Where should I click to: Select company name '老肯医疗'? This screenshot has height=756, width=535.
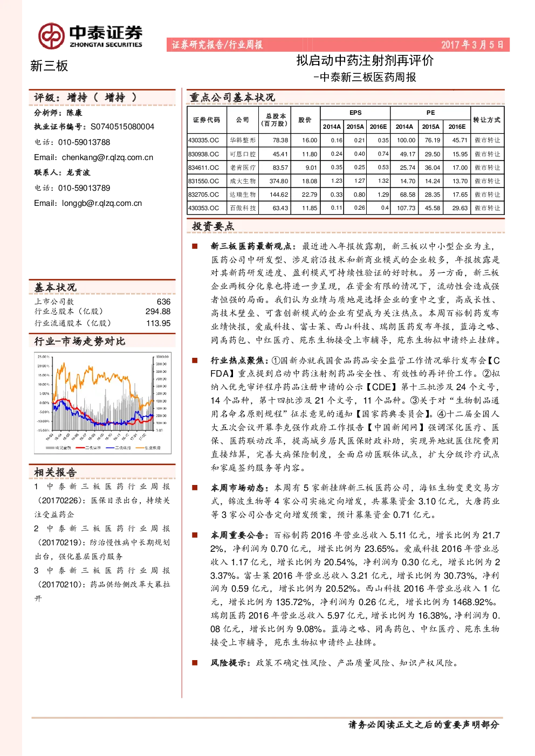[x=243, y=168]
